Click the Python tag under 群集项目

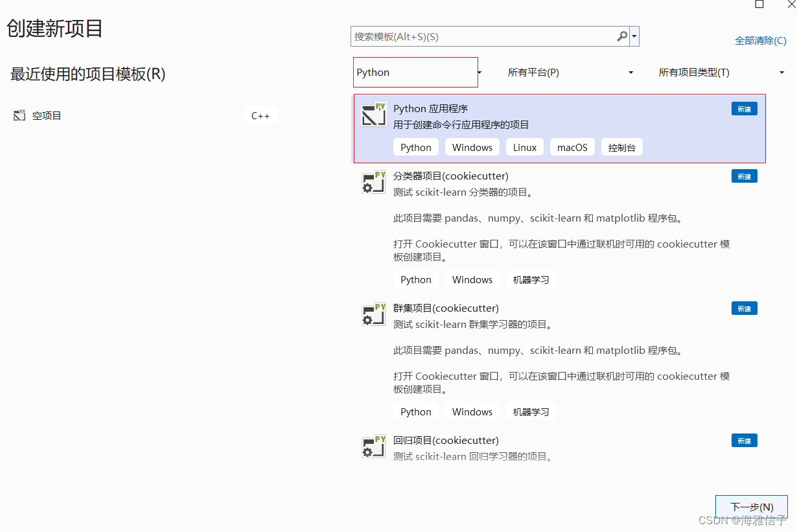[x=416, y=411]
